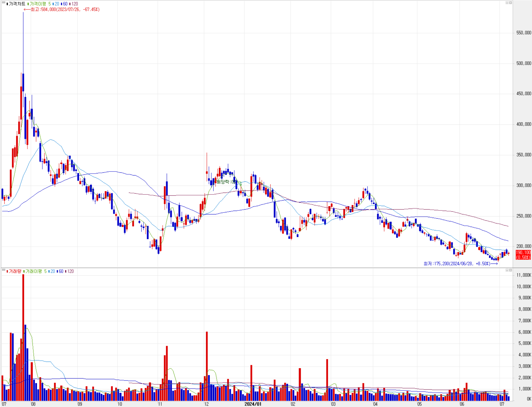This screenshot has height=407, width=532.
Task: Click the gray handle beside 거래량 label
Action: [x=3, y=270]
